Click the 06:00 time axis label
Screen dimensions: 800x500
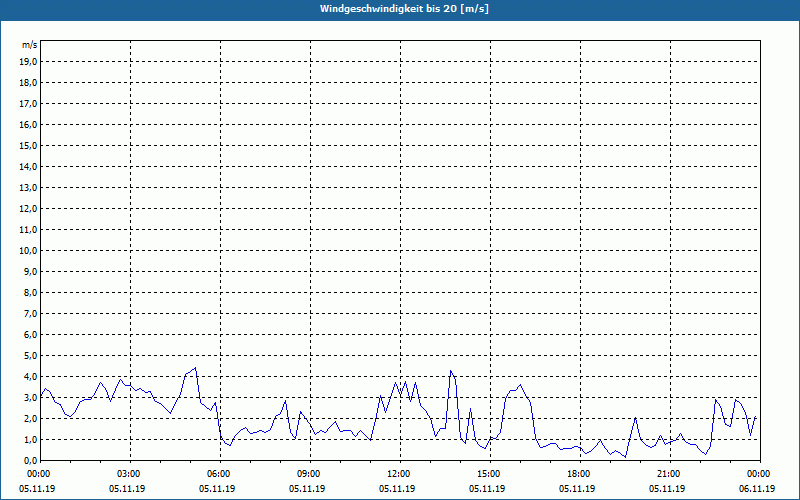point(218,474)
